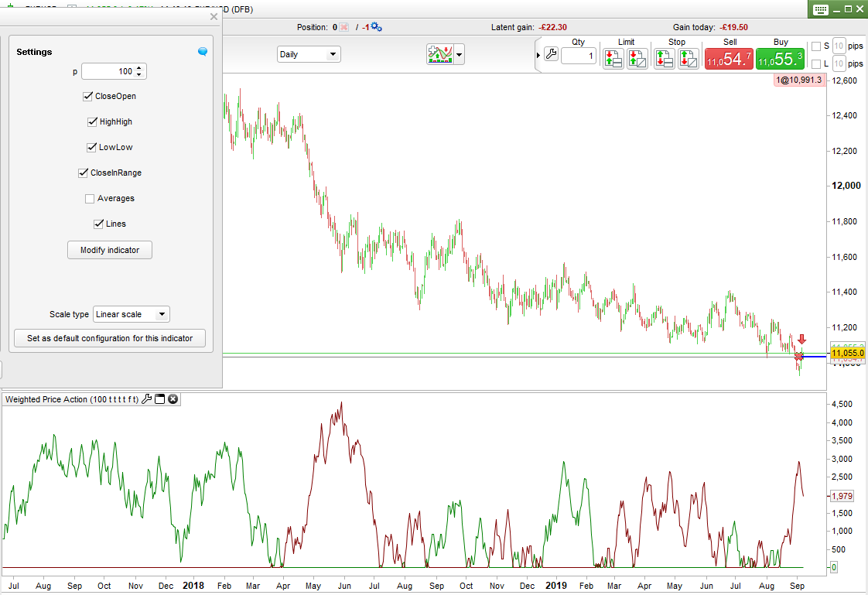Enable the L limit pips checkbox

[816, 63]
